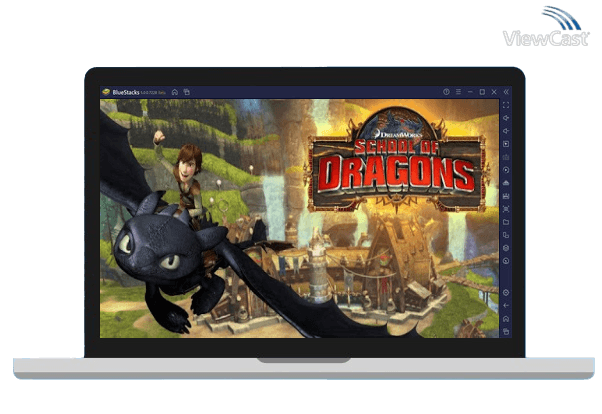Take a screenshot with sidebar capture icon
The image size is (602, 414).
(x=506, y=209)
